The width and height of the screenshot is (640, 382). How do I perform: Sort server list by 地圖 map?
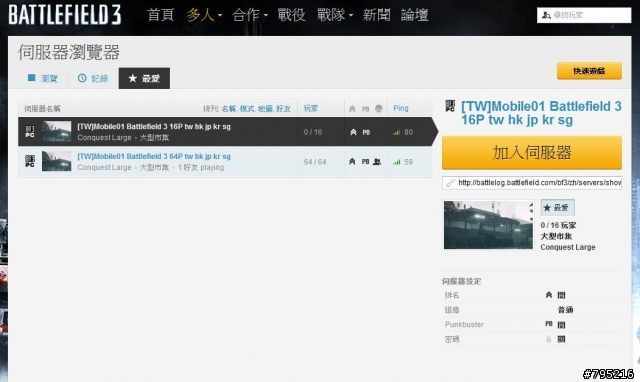point(265,109)
